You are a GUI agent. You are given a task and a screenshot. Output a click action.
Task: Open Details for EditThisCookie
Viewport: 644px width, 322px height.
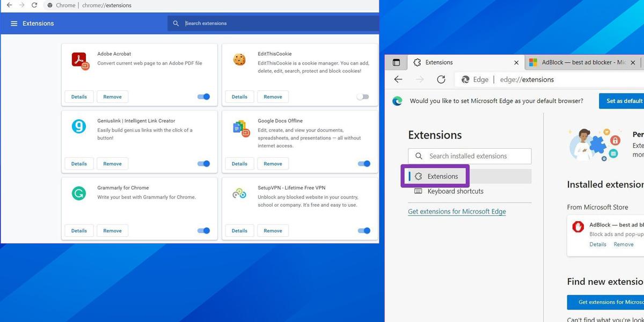(x=239, y=97)
